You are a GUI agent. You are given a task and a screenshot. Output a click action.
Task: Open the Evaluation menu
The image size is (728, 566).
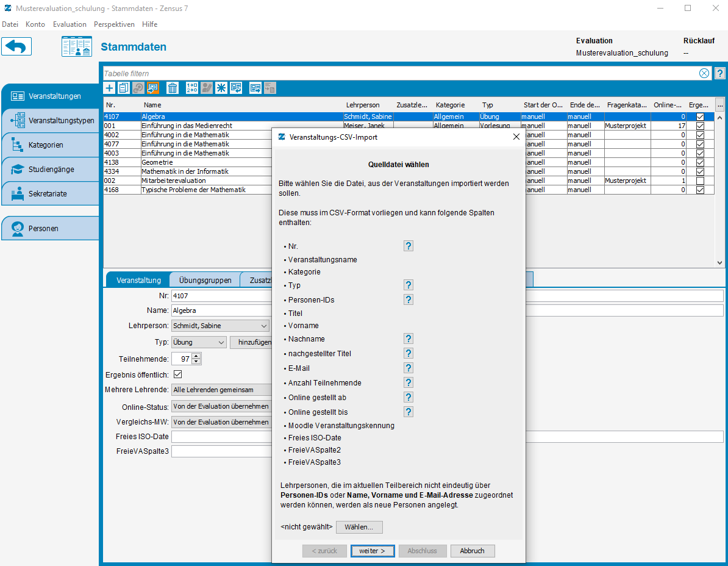[70, 24]
